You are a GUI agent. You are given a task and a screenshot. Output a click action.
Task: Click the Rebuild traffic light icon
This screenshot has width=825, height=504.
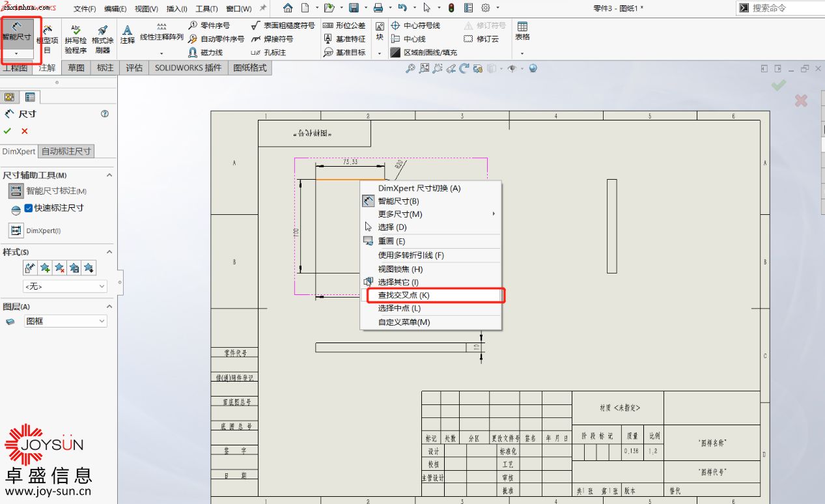click(x=451, y=8)
